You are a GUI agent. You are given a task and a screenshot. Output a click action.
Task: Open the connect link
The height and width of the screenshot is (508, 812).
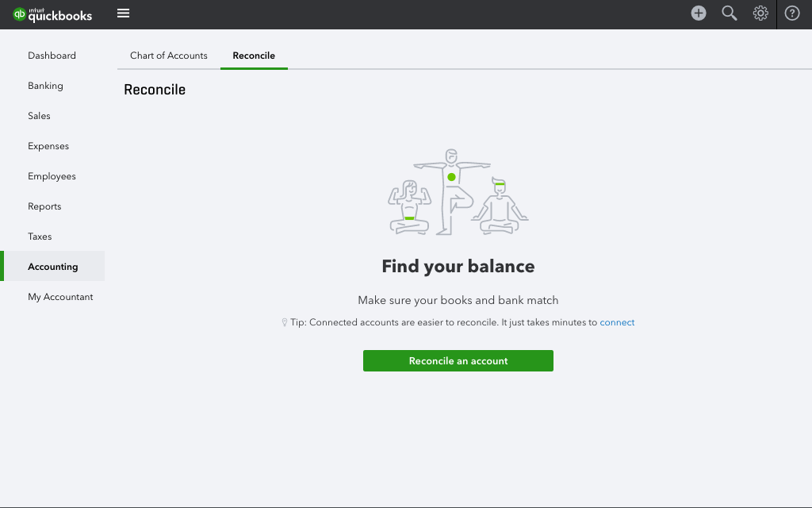tap(618, 322)
